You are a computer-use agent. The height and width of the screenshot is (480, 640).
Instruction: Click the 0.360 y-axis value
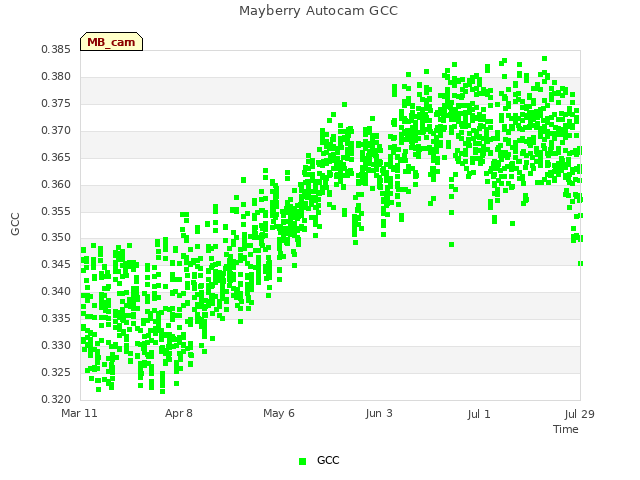[56, 184]
